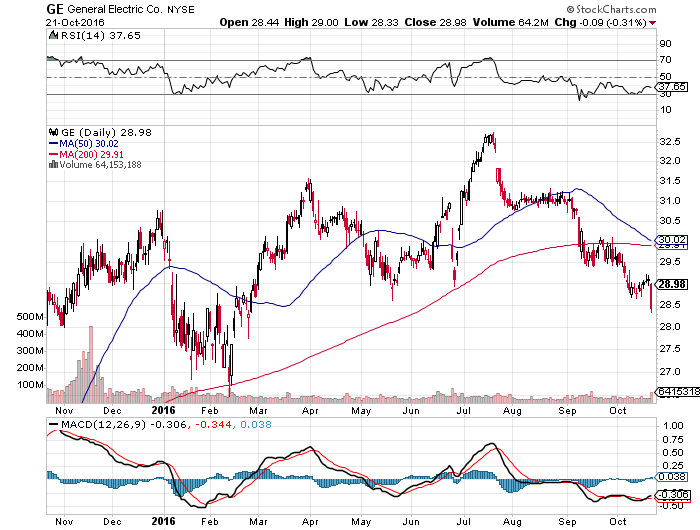Click the green RSI legend icon
Viewport: 700px width, 530px height.
[53, 35]
